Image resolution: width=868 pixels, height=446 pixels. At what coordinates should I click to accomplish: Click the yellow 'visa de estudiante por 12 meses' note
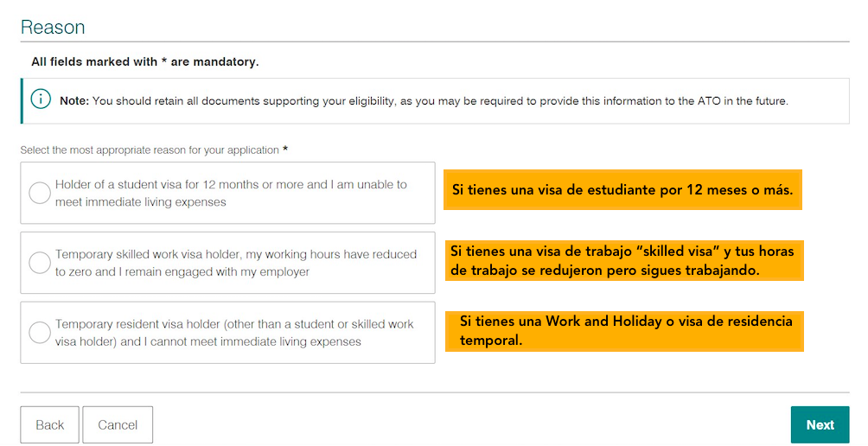pyautogui.click(x=622, y=190)
